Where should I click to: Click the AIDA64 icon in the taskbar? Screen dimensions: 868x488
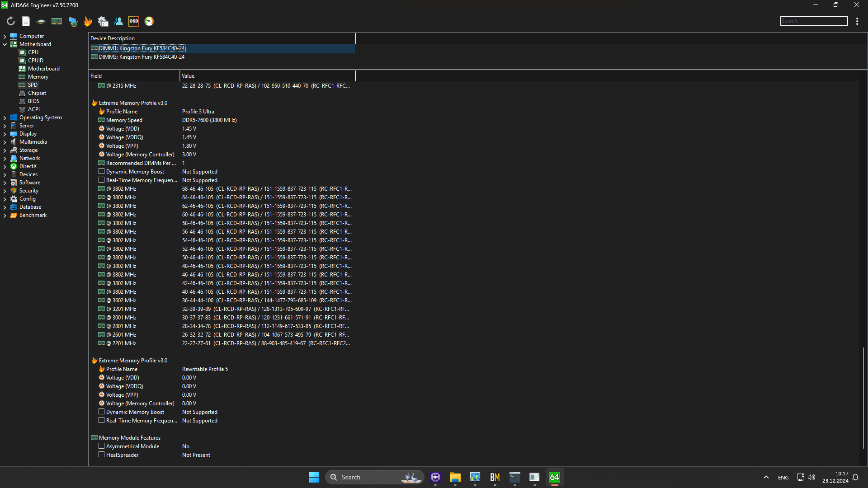coord(554,477)
